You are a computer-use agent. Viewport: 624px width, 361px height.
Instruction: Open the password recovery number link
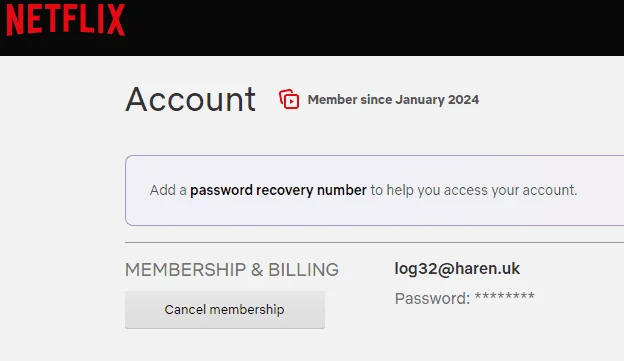pyautogui.click(x=278, y=190)
